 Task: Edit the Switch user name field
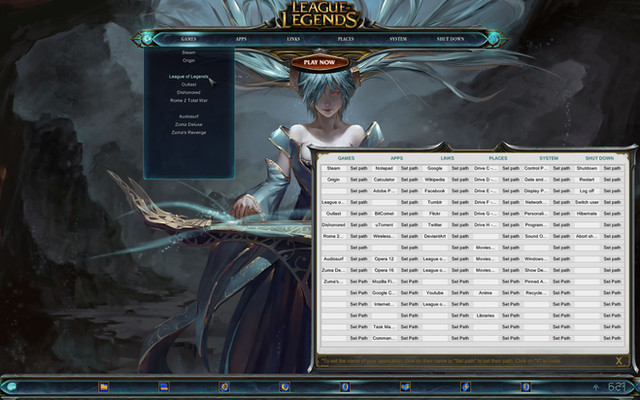point(587,202)
